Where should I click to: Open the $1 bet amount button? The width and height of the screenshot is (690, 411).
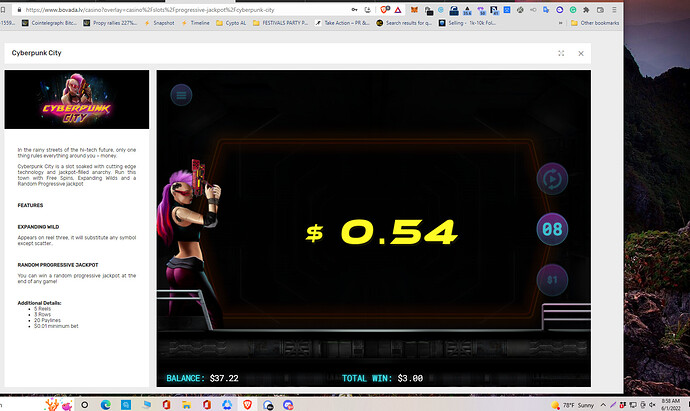point(552,280)
